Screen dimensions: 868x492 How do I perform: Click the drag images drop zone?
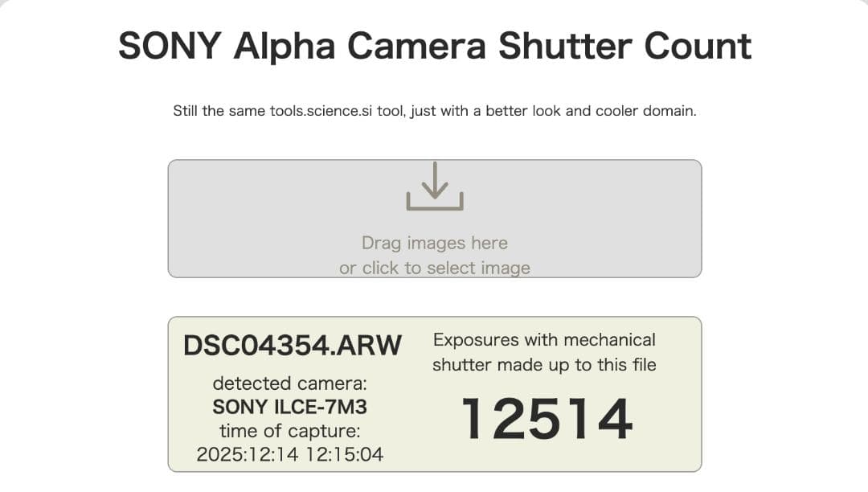point(434,219)
